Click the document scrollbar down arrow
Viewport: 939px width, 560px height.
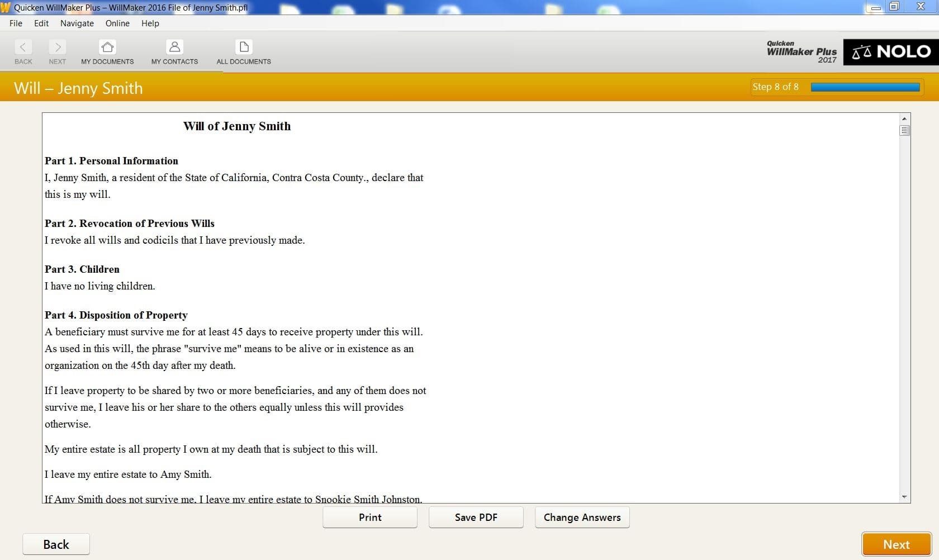point(904,497)
